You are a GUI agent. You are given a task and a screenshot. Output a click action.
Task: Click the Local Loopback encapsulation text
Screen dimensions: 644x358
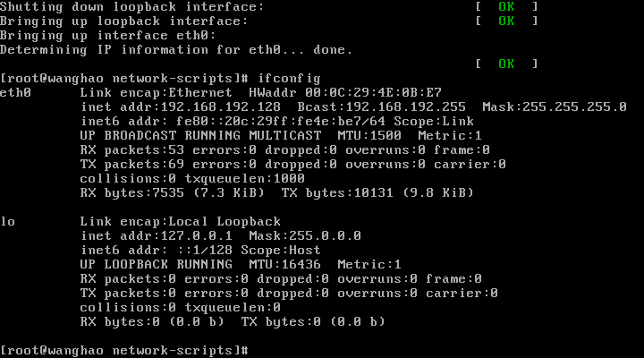(225, 222)
